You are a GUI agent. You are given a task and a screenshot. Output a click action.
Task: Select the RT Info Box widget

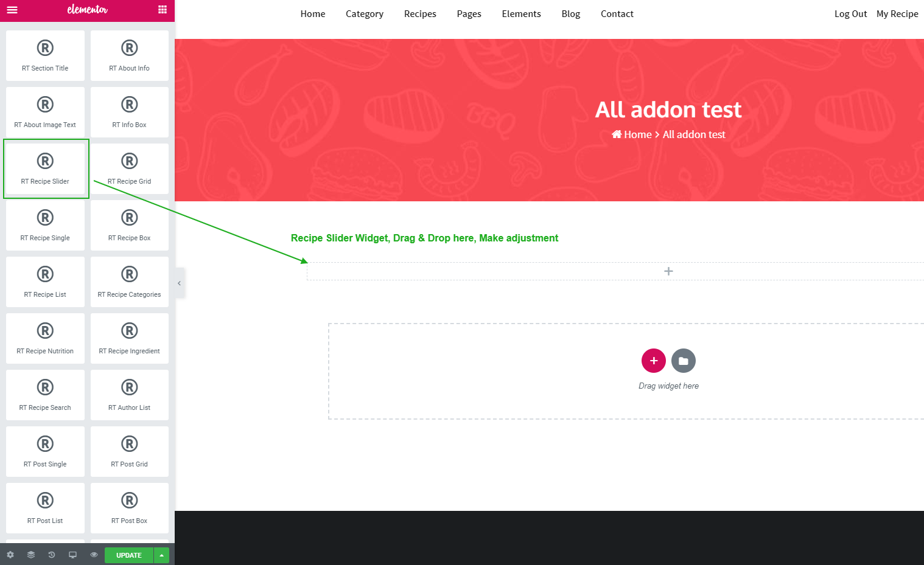[x=130, y=112]
